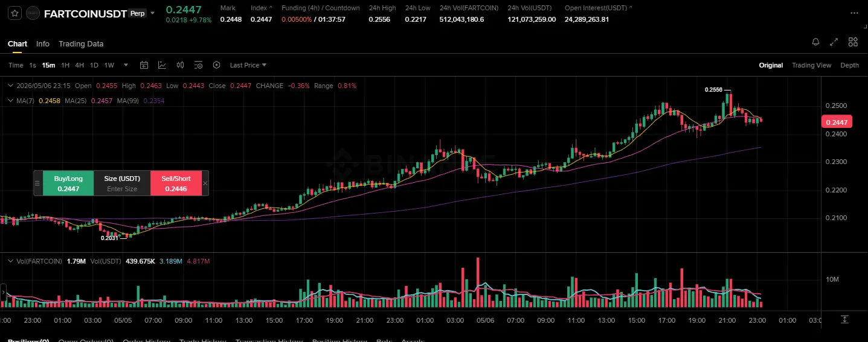Viewport: 868px width, 342px height.
Task: Click the 05/06 date on time axis
Action: click(486, 320)
